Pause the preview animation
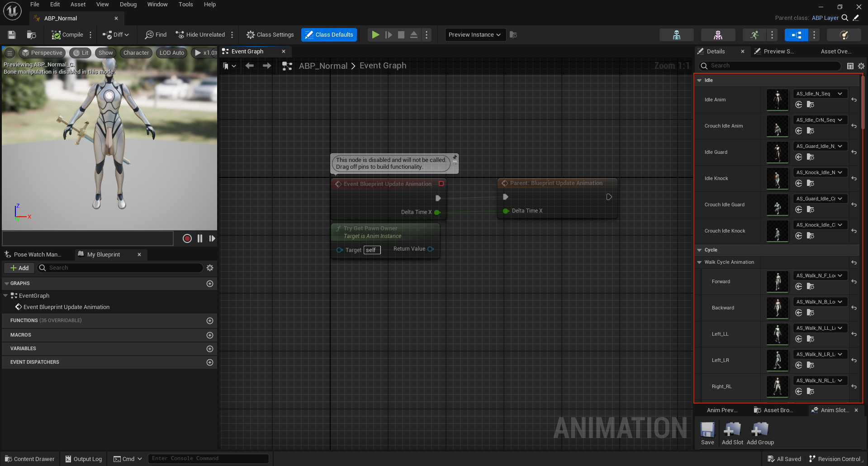868x466 pixels. point(200,238)
